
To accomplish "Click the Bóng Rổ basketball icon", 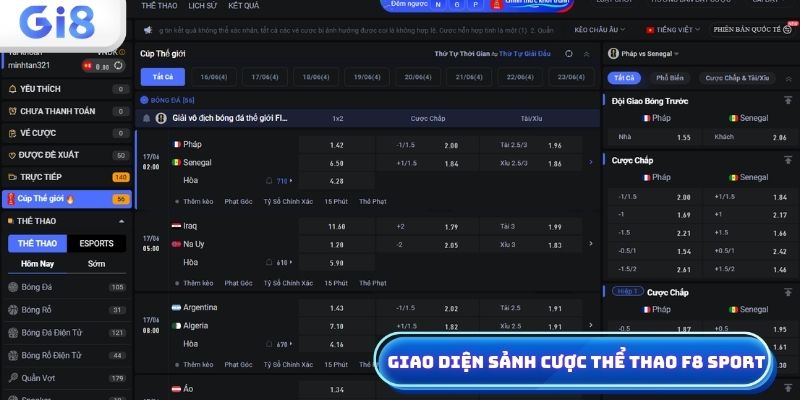I will pyautogui.click(x=13, y=310).
